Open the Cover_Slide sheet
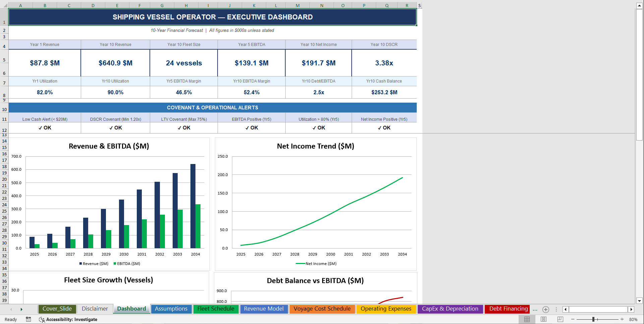Viewport: 644px width, 324px height. [x=57, y=309]
